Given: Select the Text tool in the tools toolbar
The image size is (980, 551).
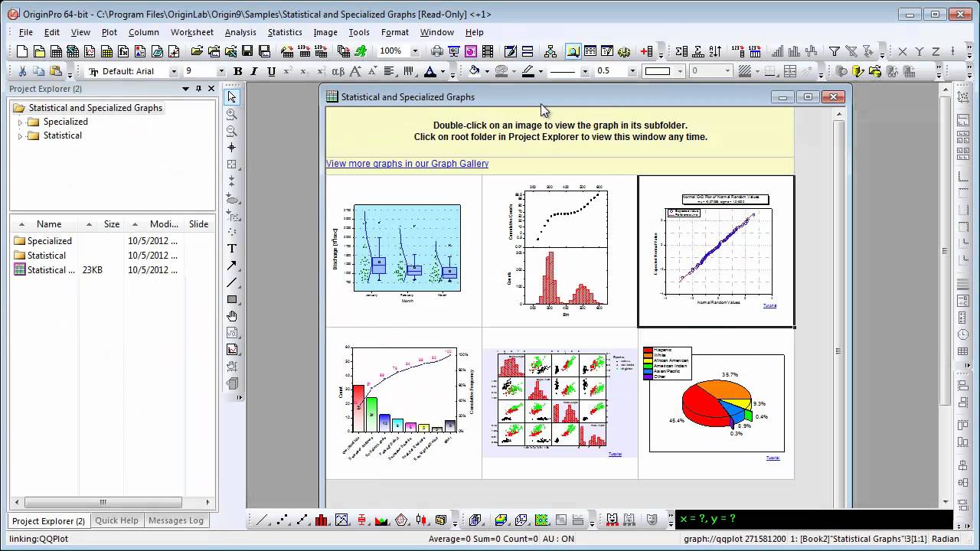Looking at the screenshot, I should pyautogui.click(x=232, y=249).
